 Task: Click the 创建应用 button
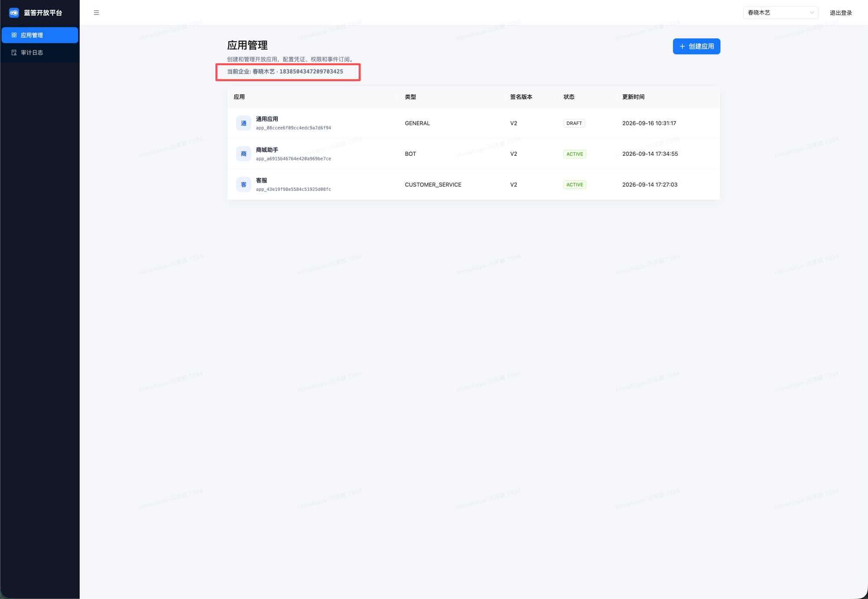click(x=696, y=46)
